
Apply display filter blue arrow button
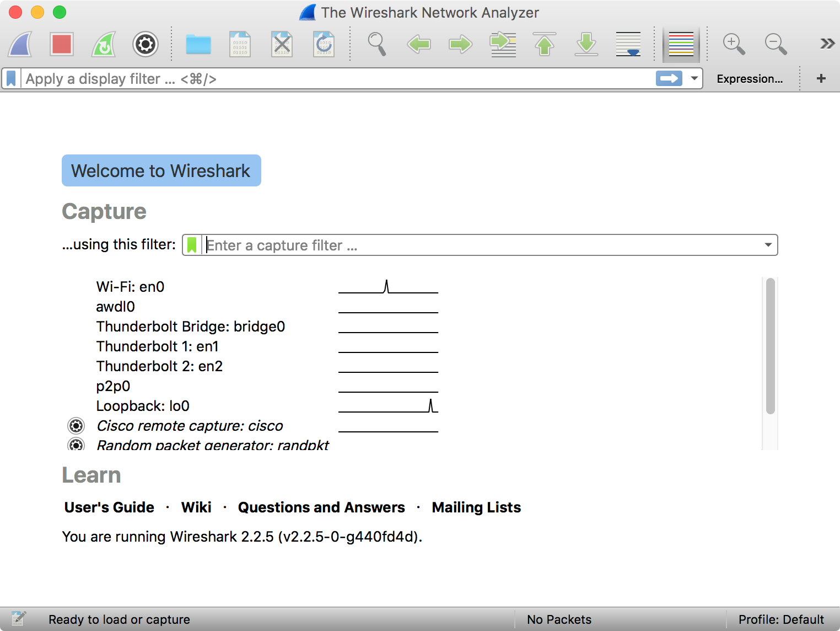[669, 79]
